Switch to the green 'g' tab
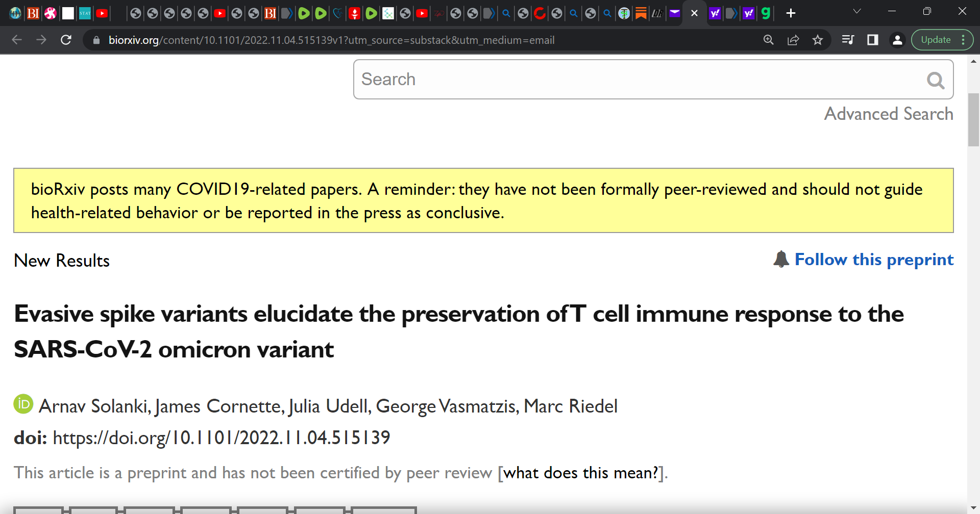 [766, 13]
